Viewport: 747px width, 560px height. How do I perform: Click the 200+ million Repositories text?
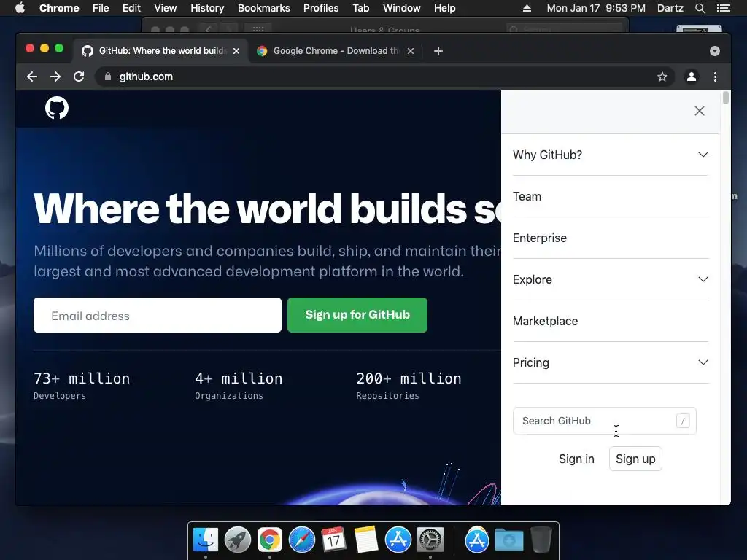point(409,386)
